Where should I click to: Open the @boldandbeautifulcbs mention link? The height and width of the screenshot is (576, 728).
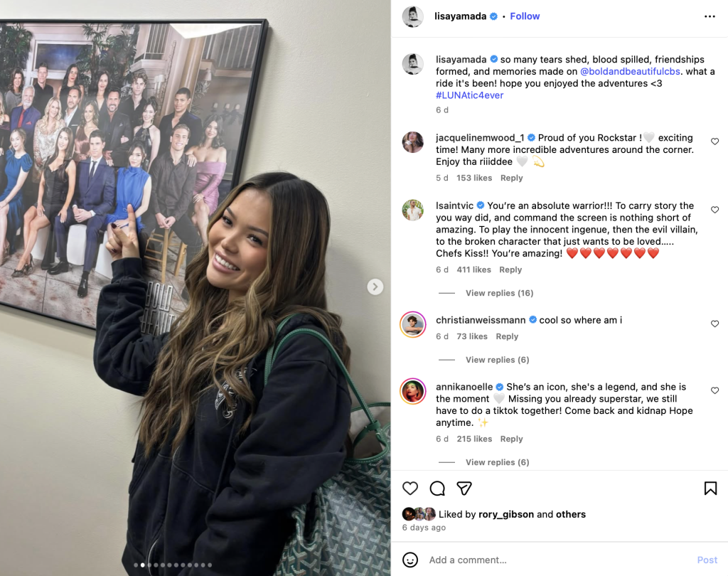630,72
